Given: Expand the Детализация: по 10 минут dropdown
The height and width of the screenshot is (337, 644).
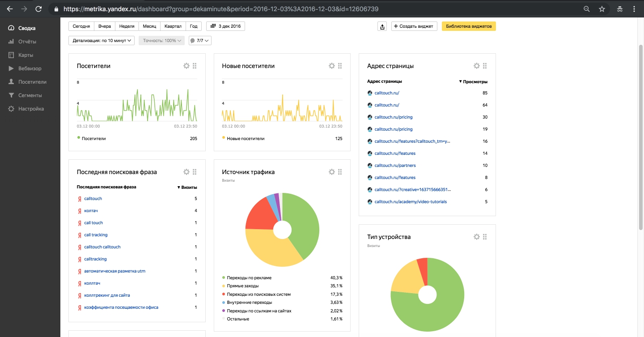Looking at the screenshot, I should point(102,41).
